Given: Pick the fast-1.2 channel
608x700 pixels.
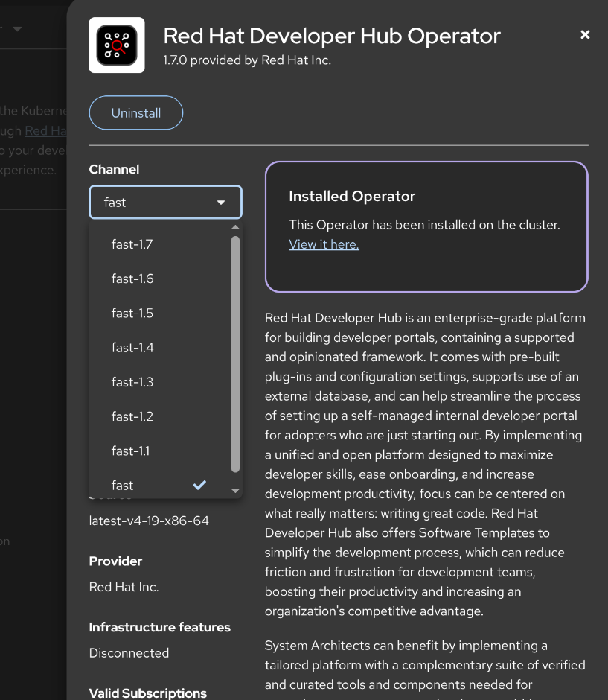Looking at the screenshot, I should coord(132,416).
